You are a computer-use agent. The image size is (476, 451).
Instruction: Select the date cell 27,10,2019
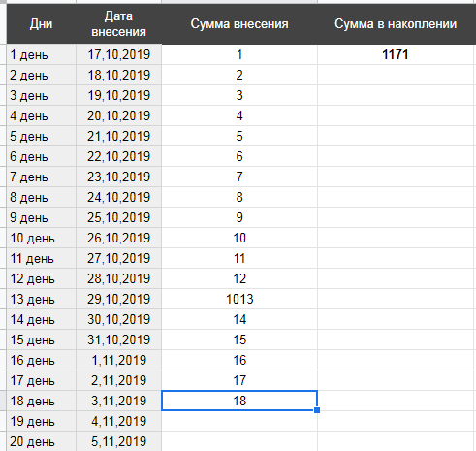coord(118,258)
